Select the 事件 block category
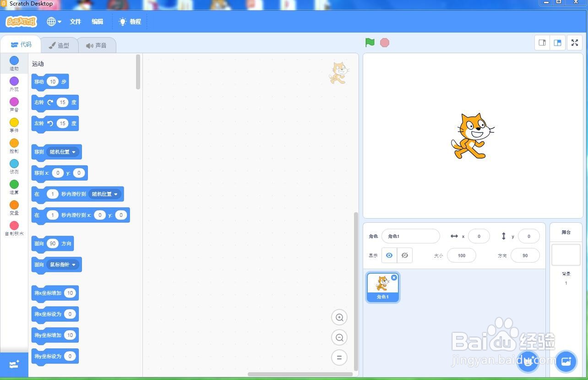588x380 pixels. pyautogui.click(x=14, y=125)
